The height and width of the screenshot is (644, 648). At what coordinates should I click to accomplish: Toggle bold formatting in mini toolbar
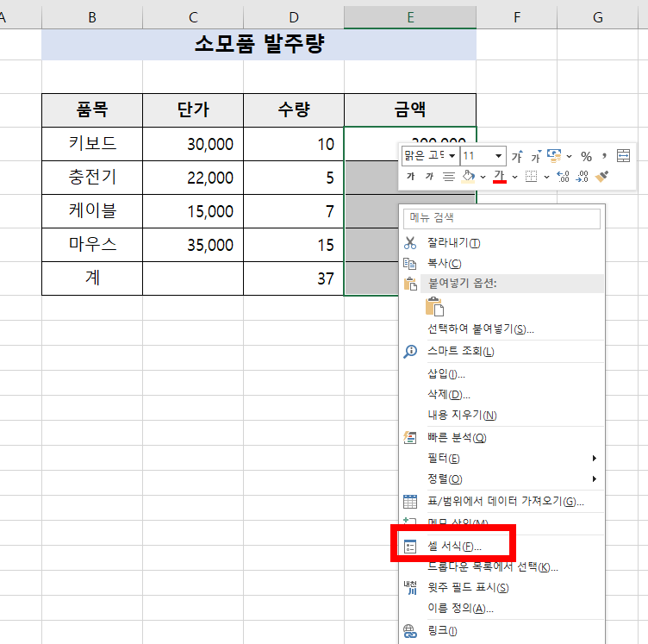tap(410, 177)
